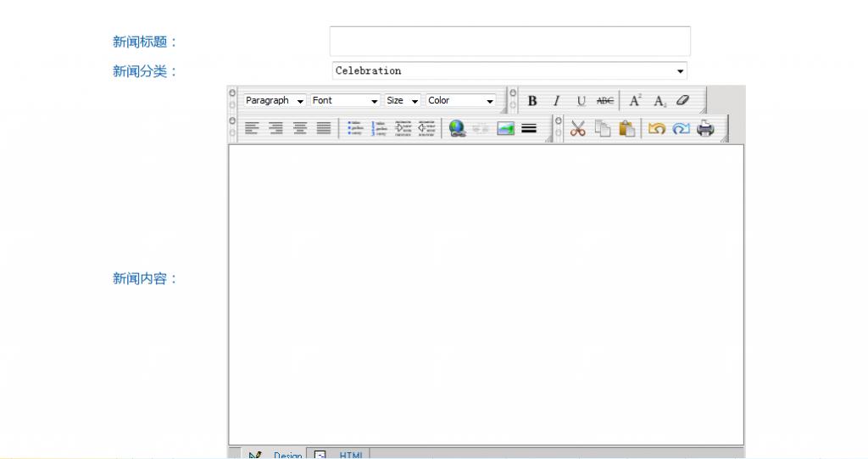Click the 新闻内容 label
868x459 pixels.
[144, 279]
